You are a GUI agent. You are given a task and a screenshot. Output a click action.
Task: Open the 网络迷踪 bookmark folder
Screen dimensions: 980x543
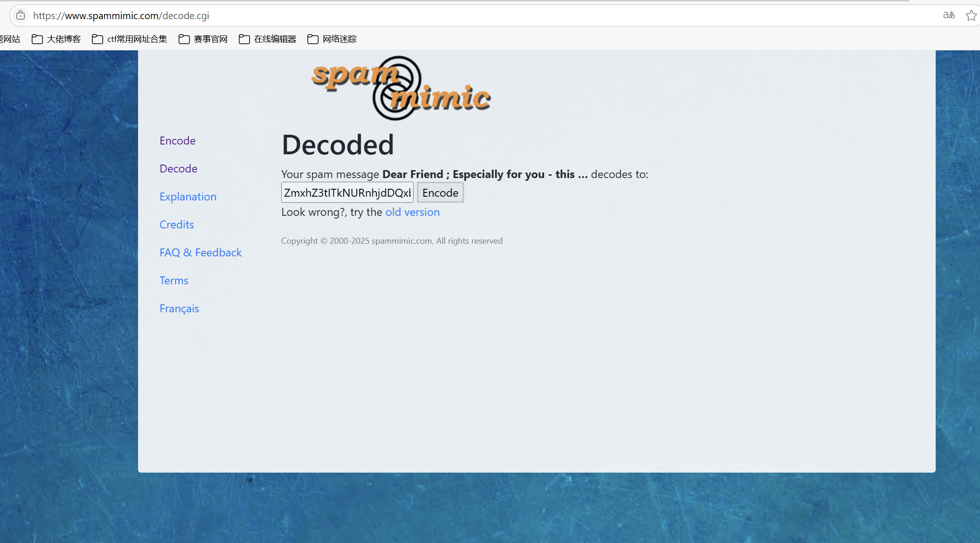click(332, 39)
